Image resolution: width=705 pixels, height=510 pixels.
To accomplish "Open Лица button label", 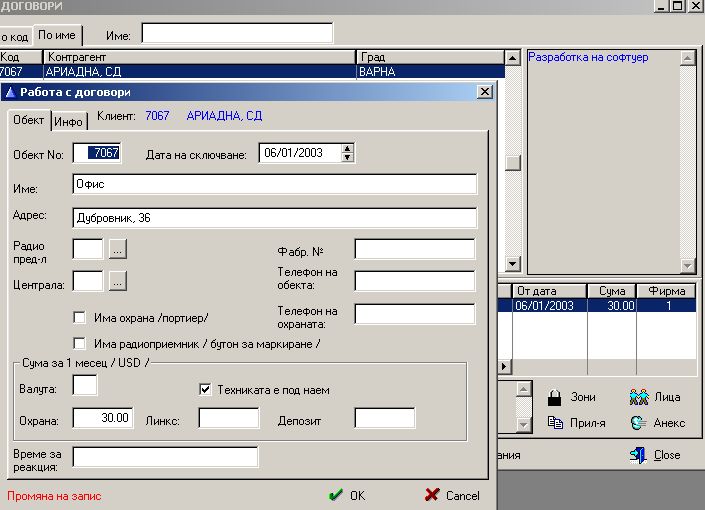I will coord(667,397).
